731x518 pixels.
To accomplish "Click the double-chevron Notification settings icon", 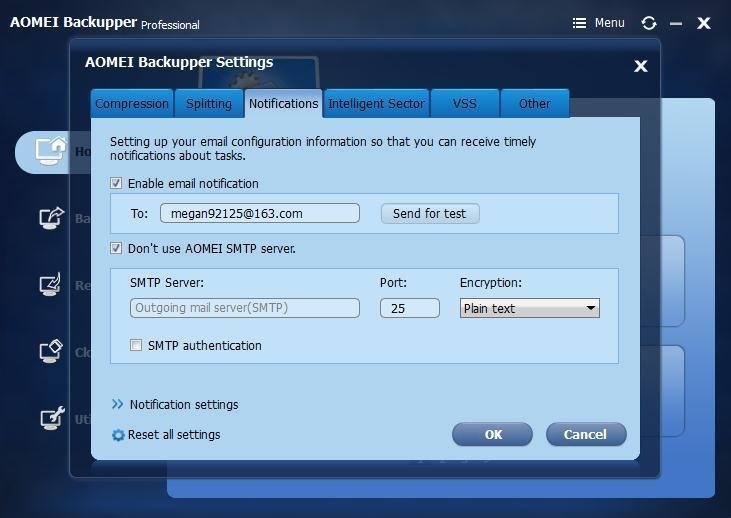I will [117, 404].
